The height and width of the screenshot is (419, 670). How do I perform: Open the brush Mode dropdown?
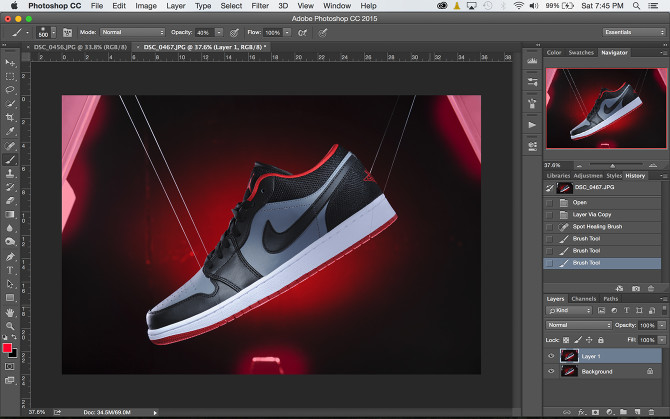[x=132, y=32]
